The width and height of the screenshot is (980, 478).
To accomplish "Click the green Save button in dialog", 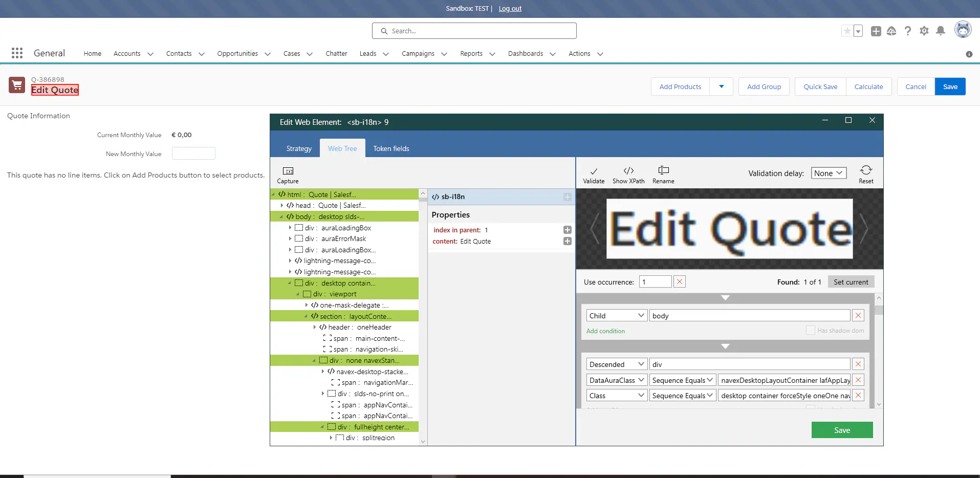I will (842, 430).
